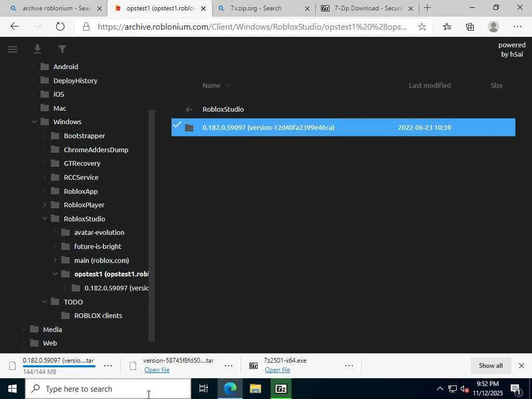The image size is (532, 399).
Task: Click the Windows search box
Action: [108, 389]
